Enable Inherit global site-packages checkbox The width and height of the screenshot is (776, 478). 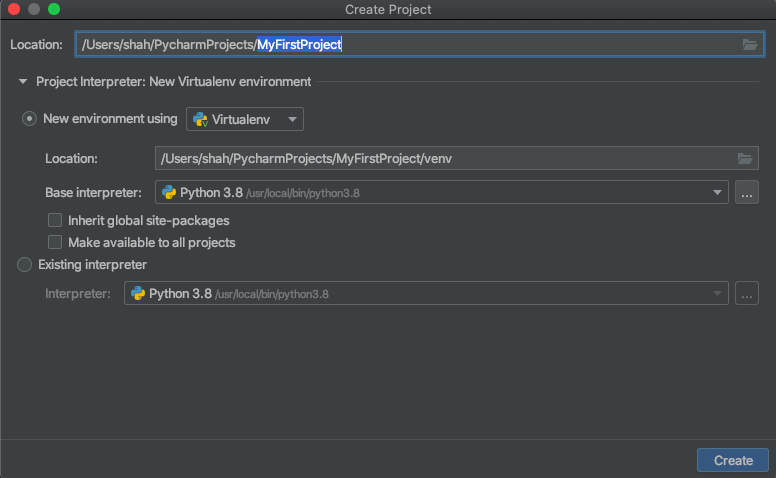(55, 220)
